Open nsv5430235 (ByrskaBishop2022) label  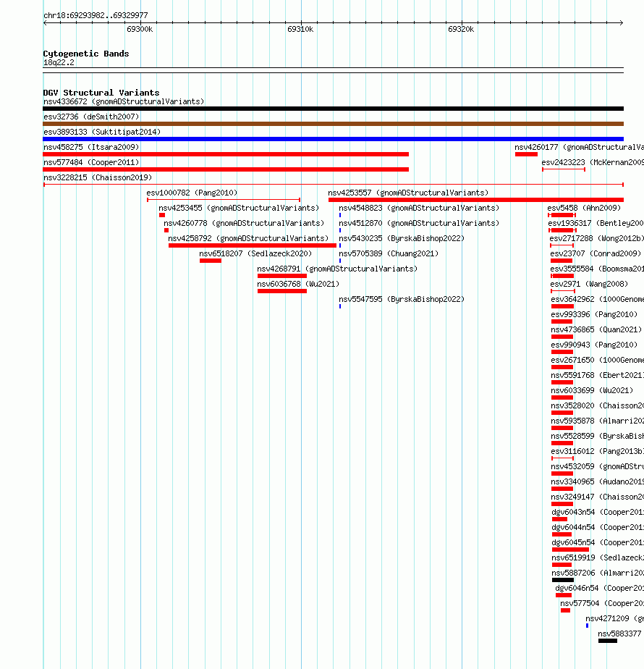click(402, 238)
